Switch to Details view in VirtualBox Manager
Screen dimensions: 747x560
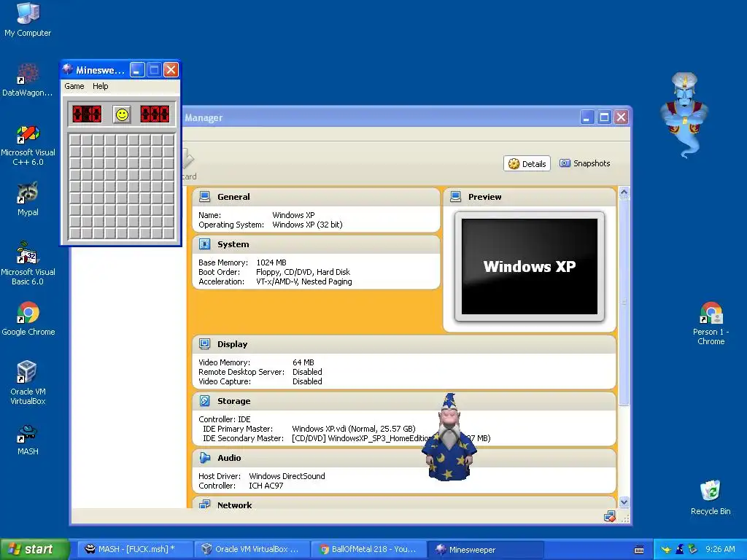(x=527, y=163)
